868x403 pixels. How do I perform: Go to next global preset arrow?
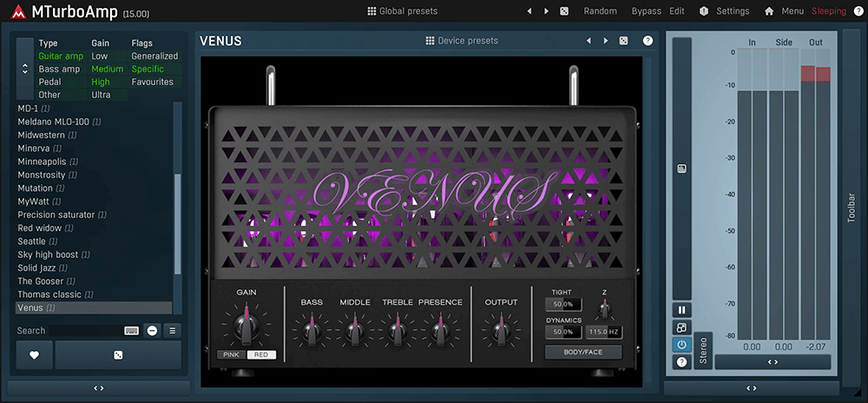click(x=546, y=11)
